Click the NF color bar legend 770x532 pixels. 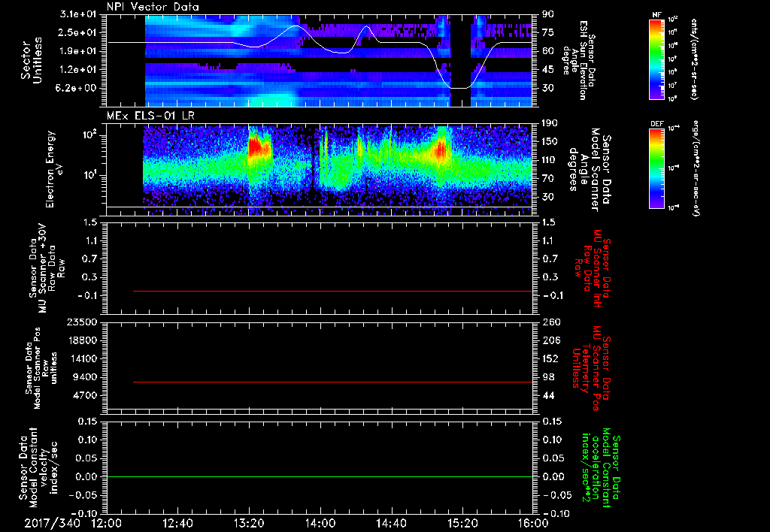(x=657, y=59)
